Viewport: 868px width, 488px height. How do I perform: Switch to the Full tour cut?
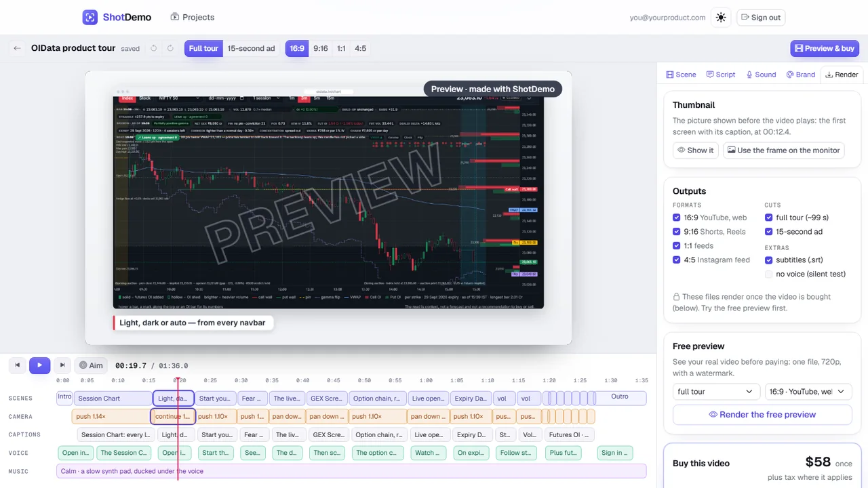point(203,49)
